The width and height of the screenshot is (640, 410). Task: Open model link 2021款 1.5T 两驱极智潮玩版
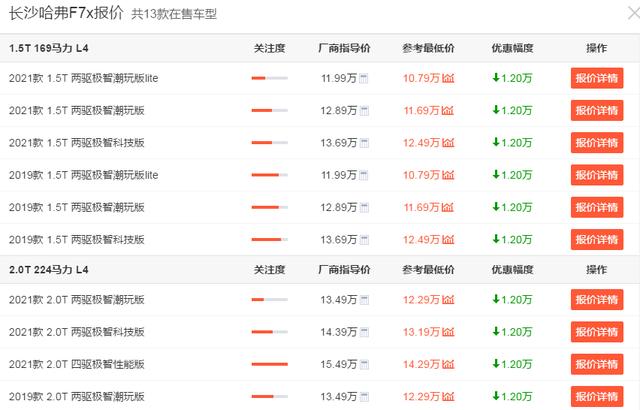77,111
